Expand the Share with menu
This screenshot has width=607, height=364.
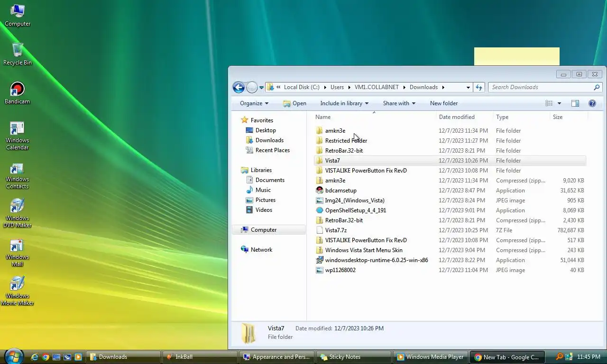tap(399, 103)
